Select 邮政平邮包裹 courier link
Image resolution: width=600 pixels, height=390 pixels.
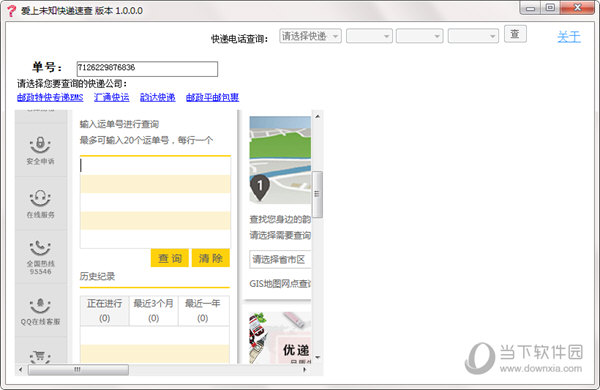point(212,97)
